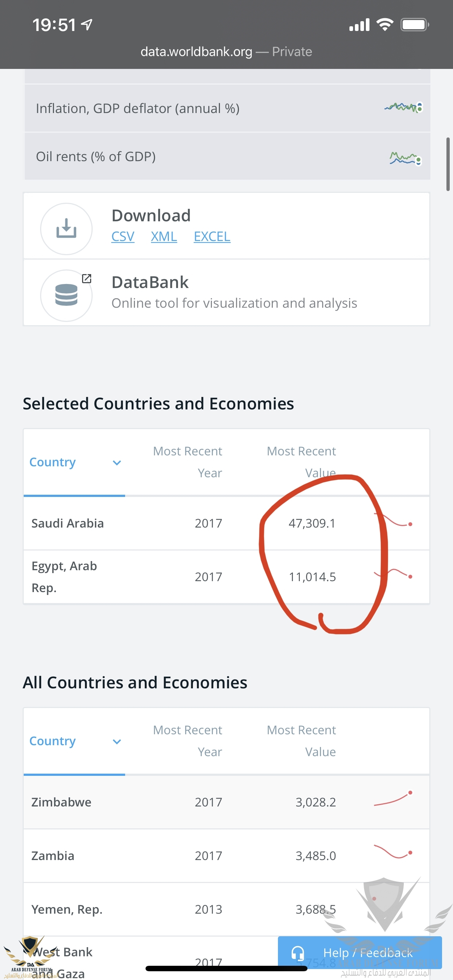Download data as XML
This screenshot has height=980, width=453.
pyautogui.click(x=164, y=237)
